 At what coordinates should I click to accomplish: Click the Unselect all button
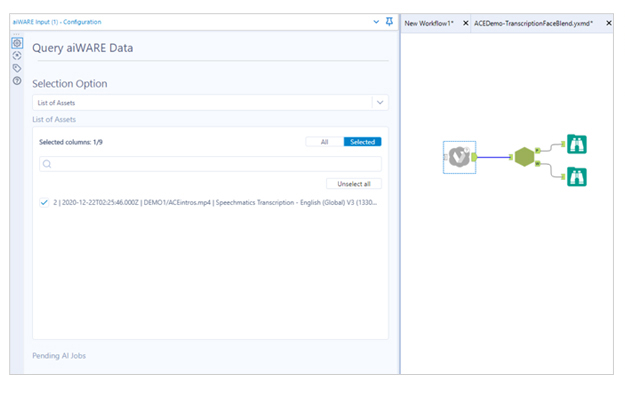[354, 184]
